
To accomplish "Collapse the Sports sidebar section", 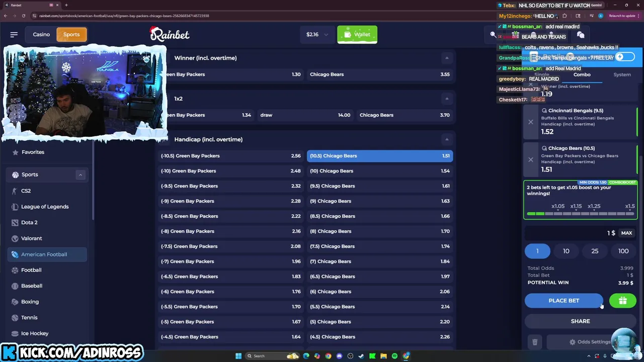I will coord(80,174).
